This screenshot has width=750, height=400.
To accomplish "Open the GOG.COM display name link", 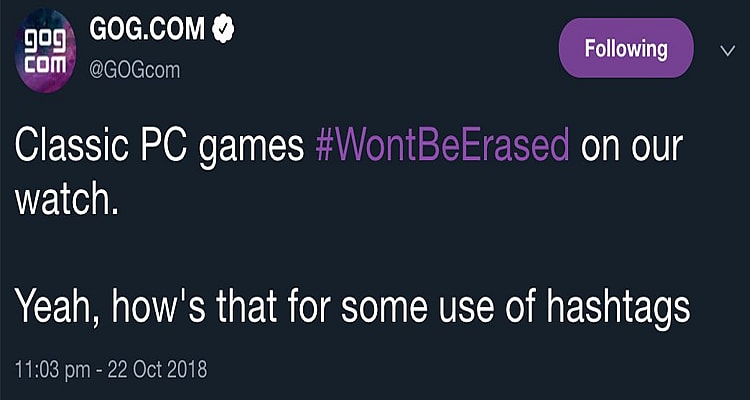I will tap(146, 29).
